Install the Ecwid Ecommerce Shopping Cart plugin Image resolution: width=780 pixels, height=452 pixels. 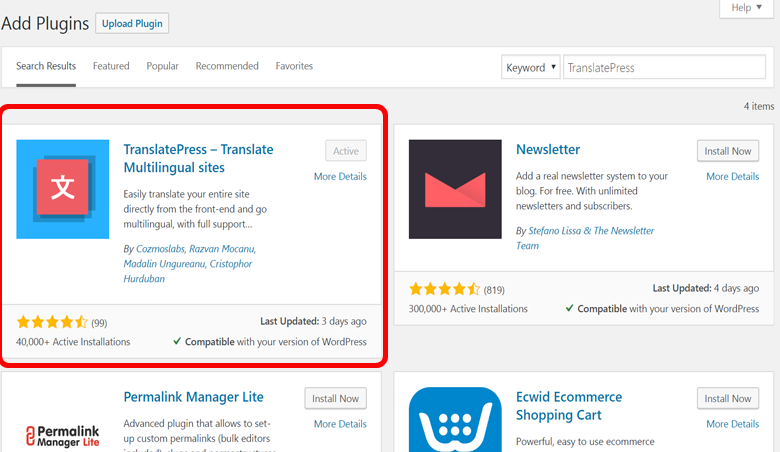pos(728,398)
